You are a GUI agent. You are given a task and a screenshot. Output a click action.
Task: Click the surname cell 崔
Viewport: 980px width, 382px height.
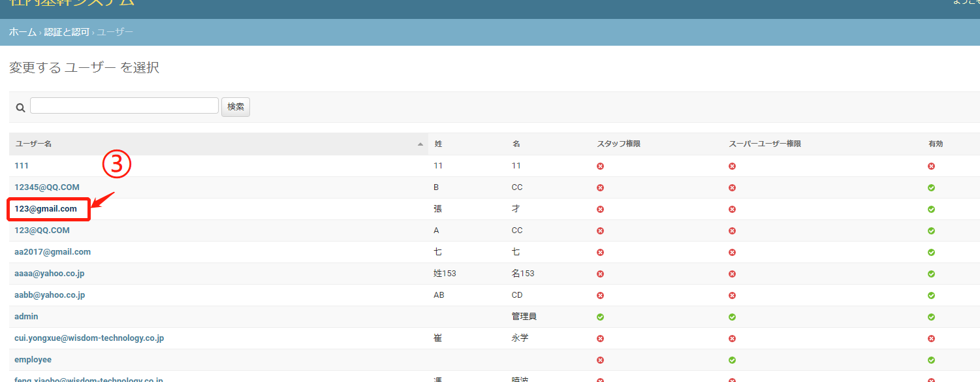pyautogui.click(x=438, y=338)
